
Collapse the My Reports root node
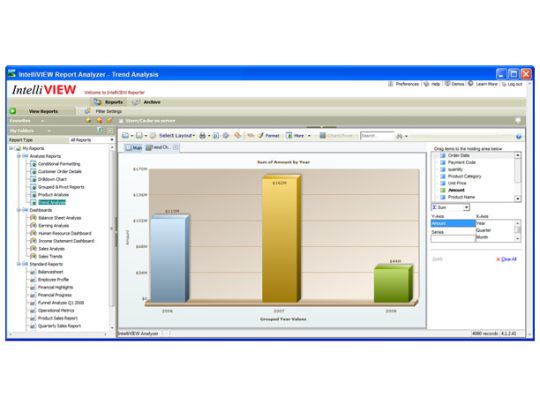(11, 148)
